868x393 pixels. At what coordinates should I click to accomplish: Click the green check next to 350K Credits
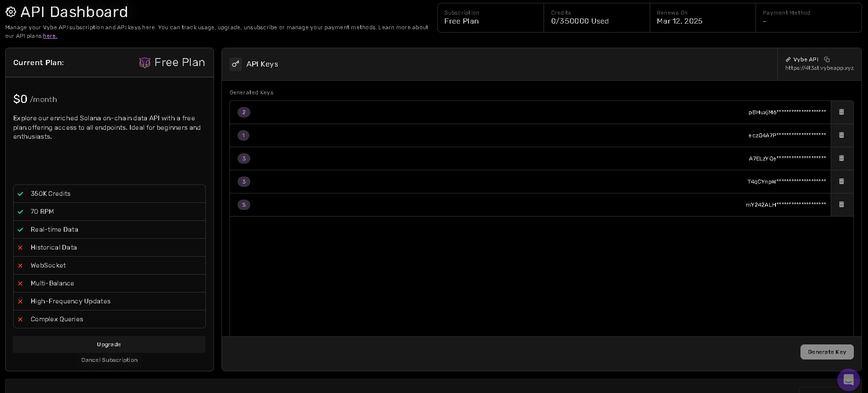point(20,194)
